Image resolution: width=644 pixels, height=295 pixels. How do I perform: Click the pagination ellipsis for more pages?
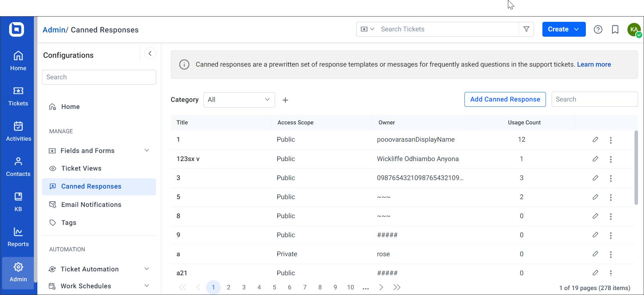[x=366, y=288]
